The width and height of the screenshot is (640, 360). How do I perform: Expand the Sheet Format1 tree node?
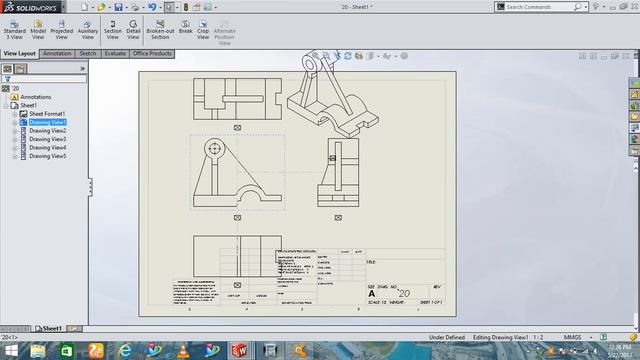tap(15, 114)
